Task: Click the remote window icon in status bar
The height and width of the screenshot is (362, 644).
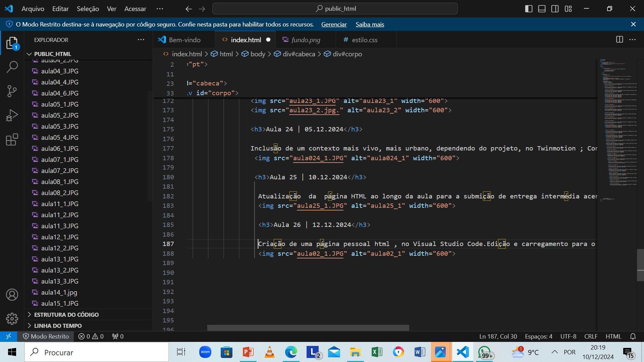Action: click(9, 336)
